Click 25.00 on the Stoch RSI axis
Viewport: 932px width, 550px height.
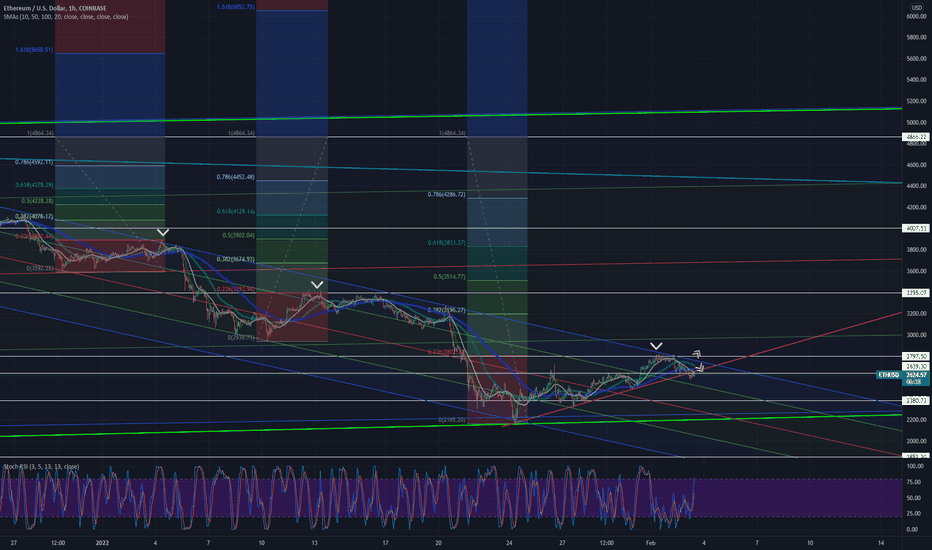(915, 514)
